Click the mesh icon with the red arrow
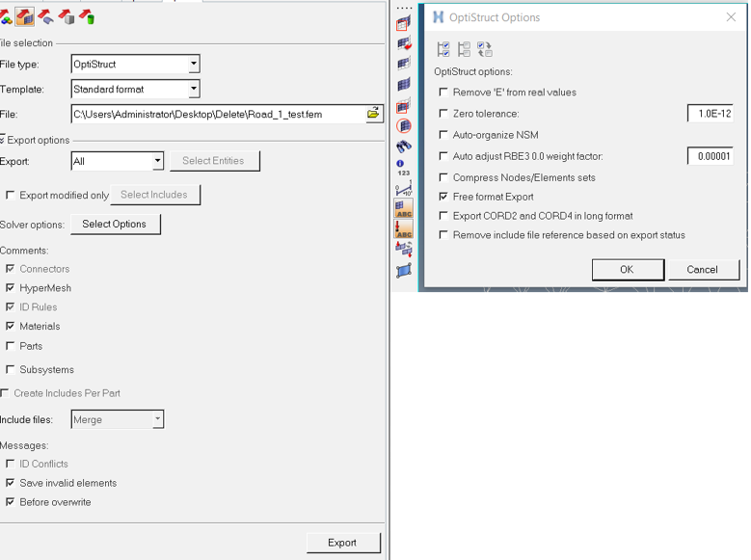The height and width of the screenshot is (560, 751). tap(404, 43)
